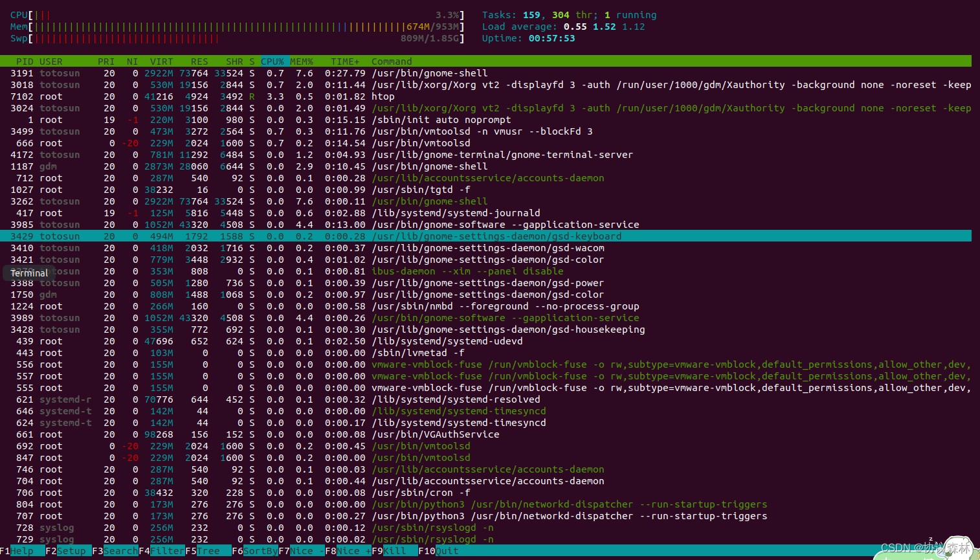980x560 pixels.
Task: Select gsd-power process row
Action: point(485,283)
